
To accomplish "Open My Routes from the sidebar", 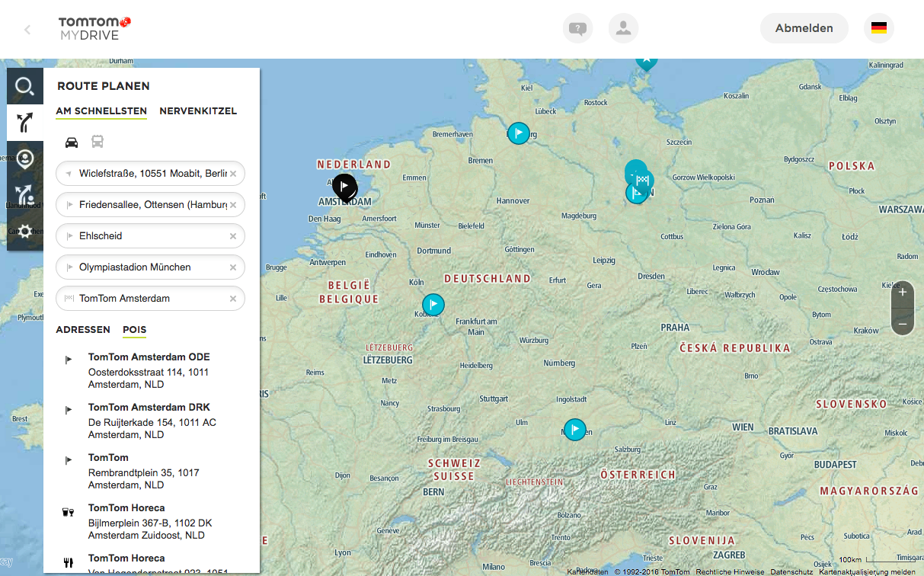I will click(24, 196).
